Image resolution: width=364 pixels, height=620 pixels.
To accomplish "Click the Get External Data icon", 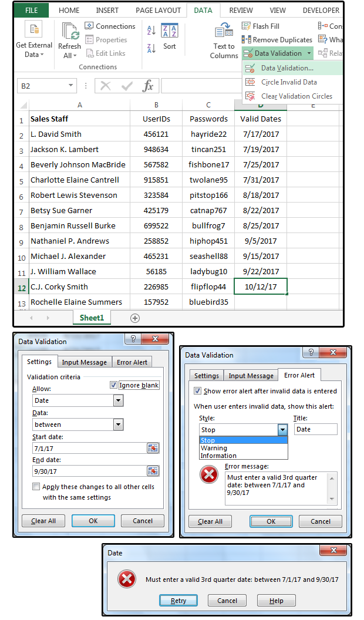I will (x=33, y=30).
